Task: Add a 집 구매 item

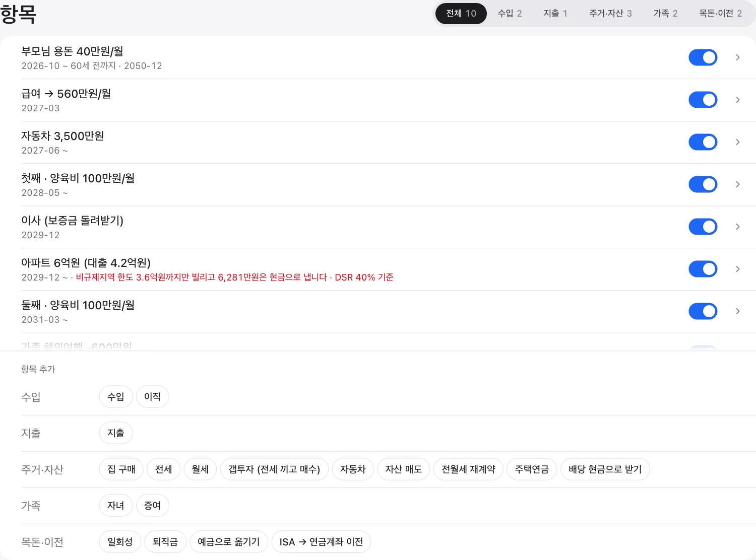Action: pos(121,469)
